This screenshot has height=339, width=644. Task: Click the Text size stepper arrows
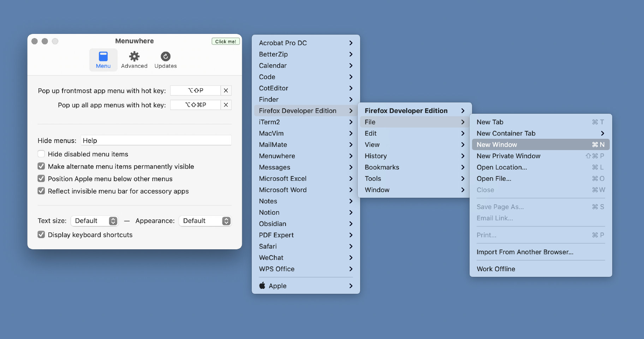[x=113, y=221]
